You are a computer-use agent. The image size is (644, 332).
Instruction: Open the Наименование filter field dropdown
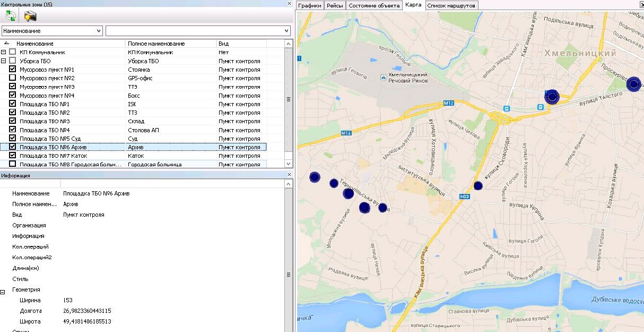99,31
